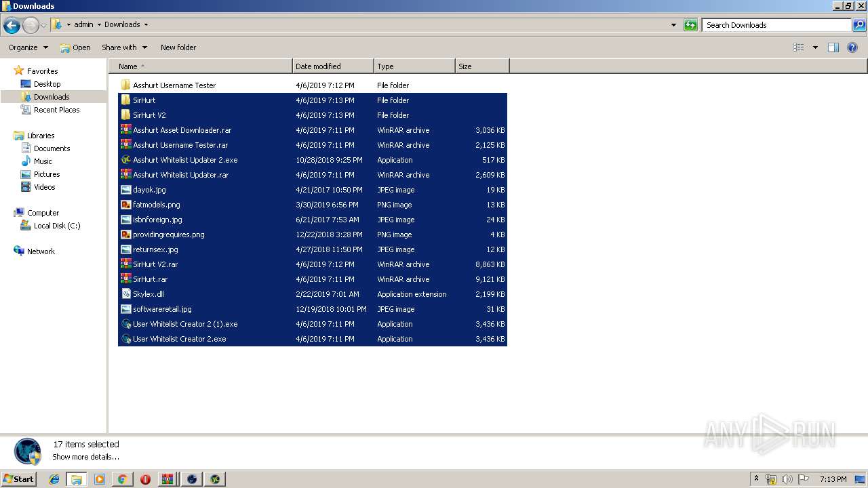This screenshot has width=868, height=488.
Task: Click the SirHurt.rar archive icon
Action: 125,279
